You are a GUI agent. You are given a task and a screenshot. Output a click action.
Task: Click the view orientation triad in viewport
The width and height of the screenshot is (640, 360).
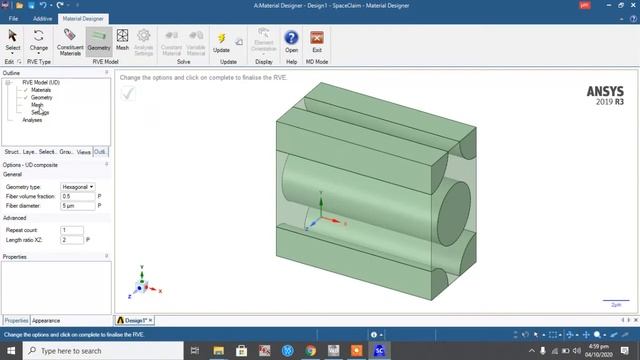tap(144, 282)
